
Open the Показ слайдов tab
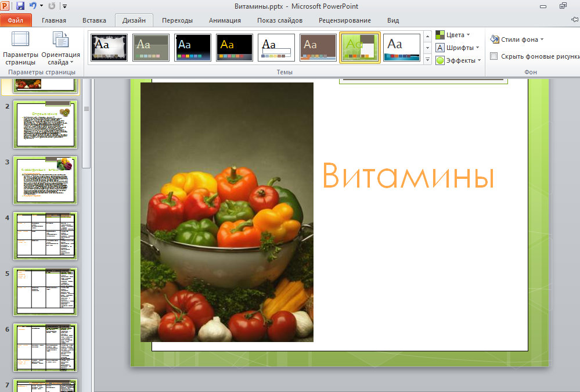click(x=280, y=20)
